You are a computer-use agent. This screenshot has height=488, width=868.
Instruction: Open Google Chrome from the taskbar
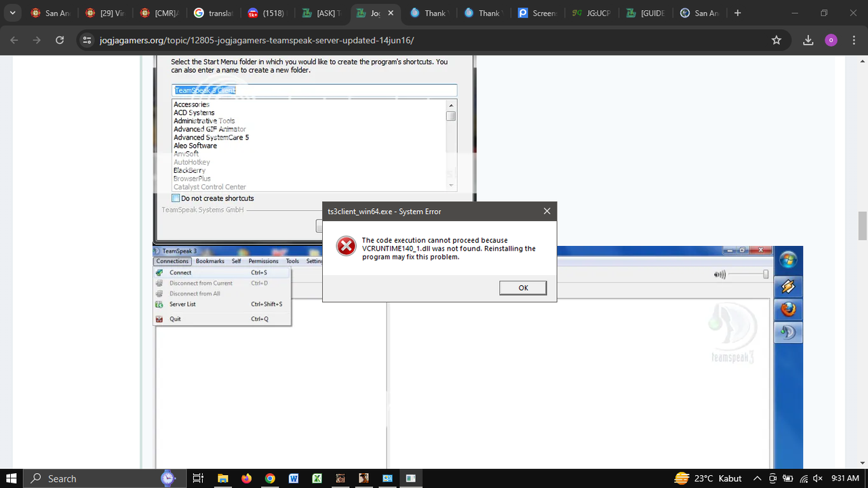(270, 479)
